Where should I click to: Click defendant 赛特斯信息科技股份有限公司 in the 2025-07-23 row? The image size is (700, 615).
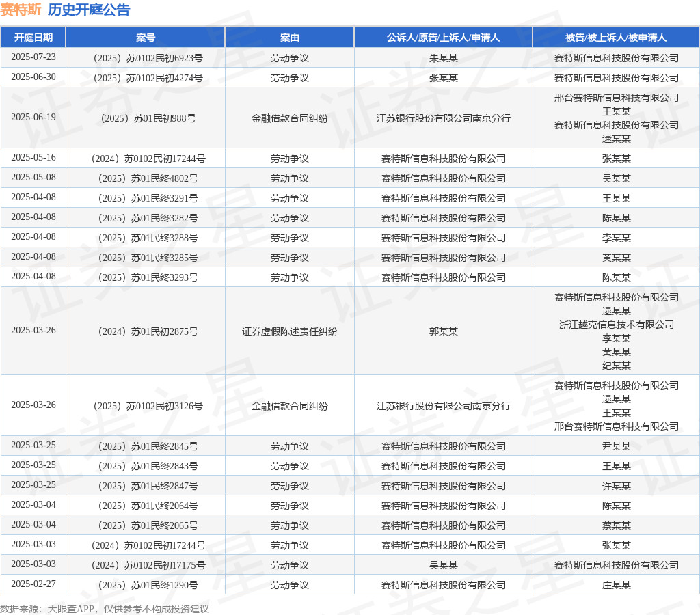click(616, 58)
